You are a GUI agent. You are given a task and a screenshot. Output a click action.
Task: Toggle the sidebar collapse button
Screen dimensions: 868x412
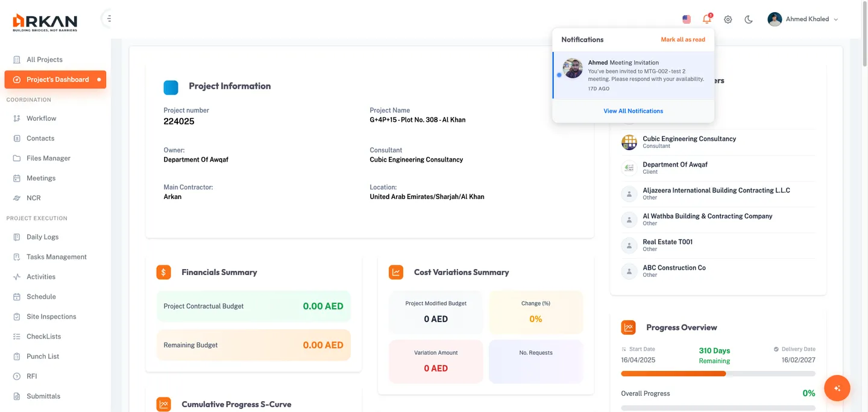(x=108, y=19)
